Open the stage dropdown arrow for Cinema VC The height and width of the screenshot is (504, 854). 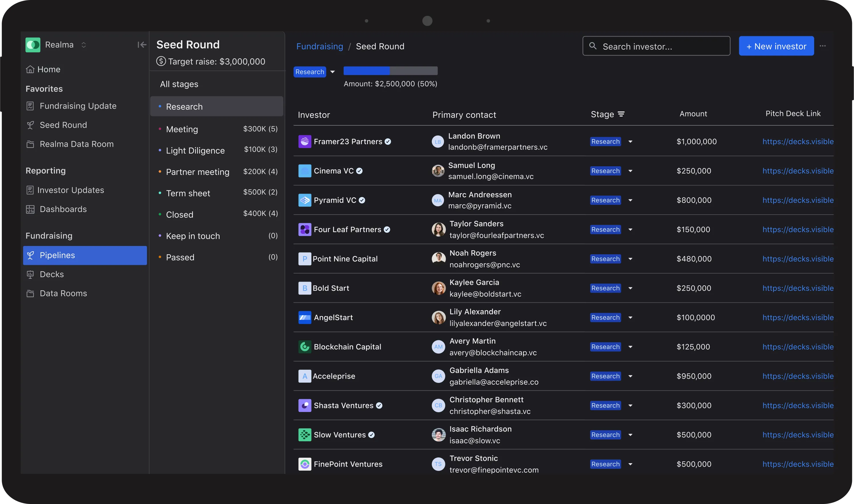630,171
